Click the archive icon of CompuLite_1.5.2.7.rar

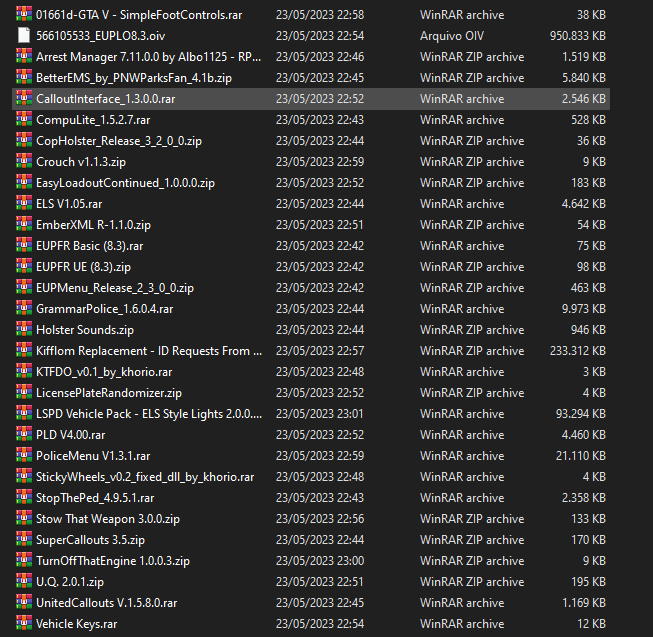[x=24, y=119]
